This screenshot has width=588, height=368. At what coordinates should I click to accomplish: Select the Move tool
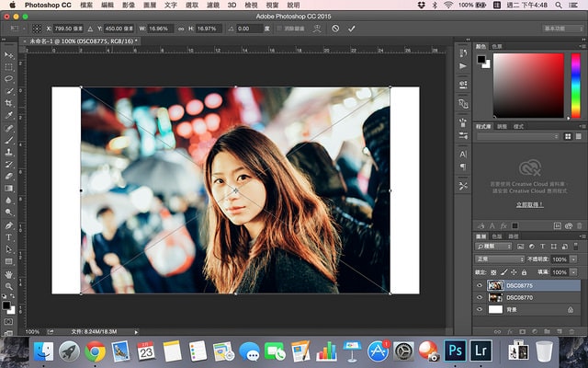pyautogui.click(x=9, y=55)
